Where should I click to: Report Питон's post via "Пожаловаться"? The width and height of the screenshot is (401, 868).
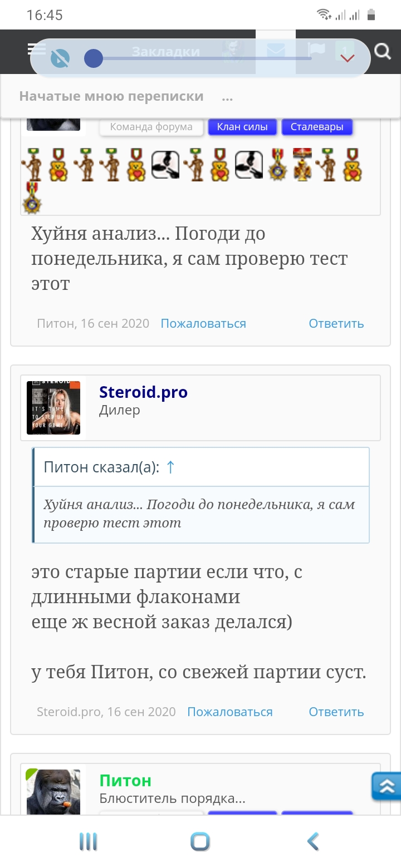pyautogui.click(x=203, y=323)
